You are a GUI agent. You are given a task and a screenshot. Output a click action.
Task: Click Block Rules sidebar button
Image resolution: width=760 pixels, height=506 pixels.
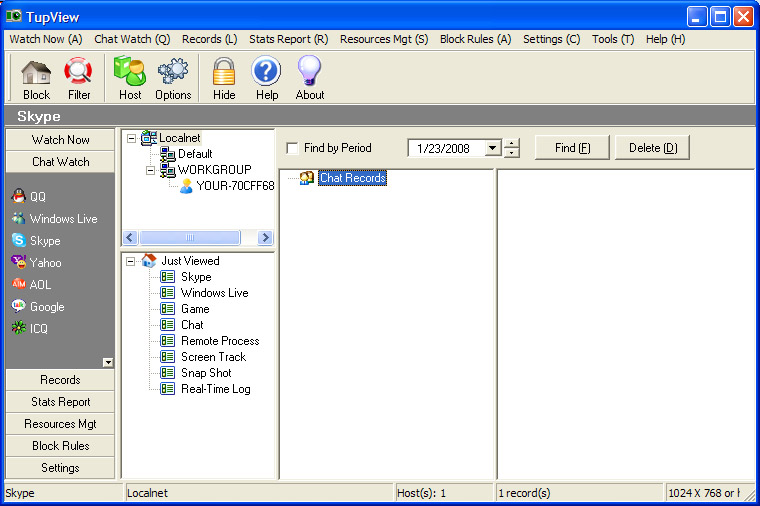61,445
